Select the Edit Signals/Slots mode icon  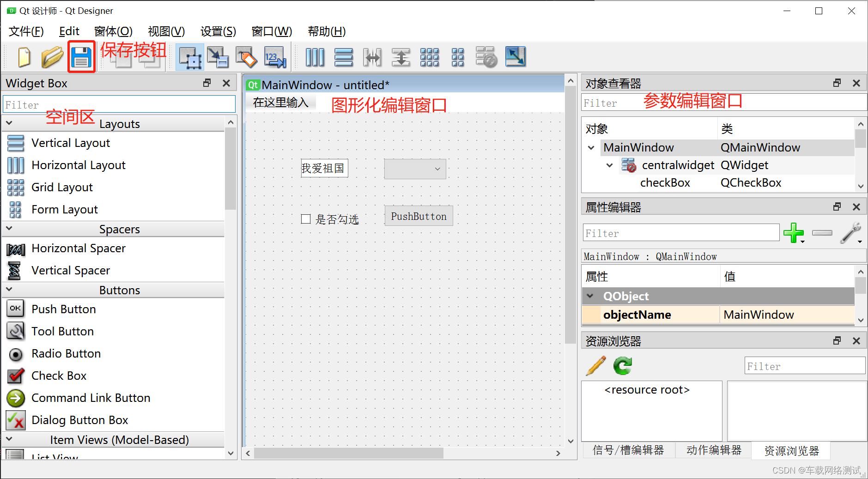pos(218,57)
